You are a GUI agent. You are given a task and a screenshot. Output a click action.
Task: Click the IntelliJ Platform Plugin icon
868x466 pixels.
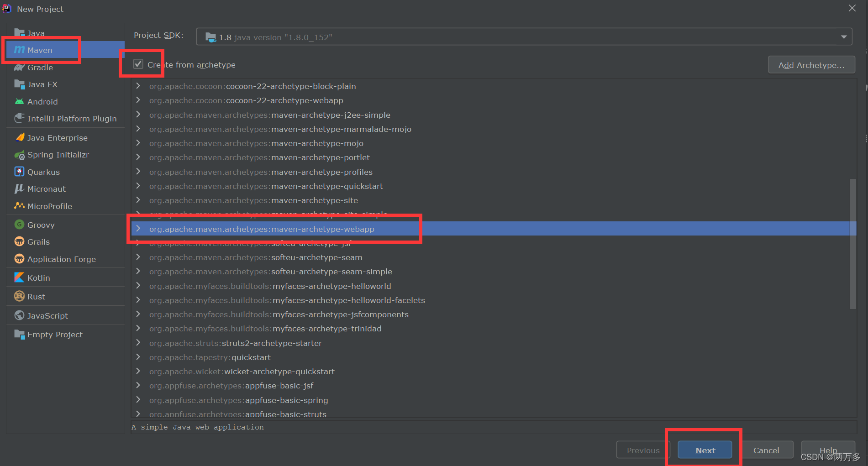(19, 118)
